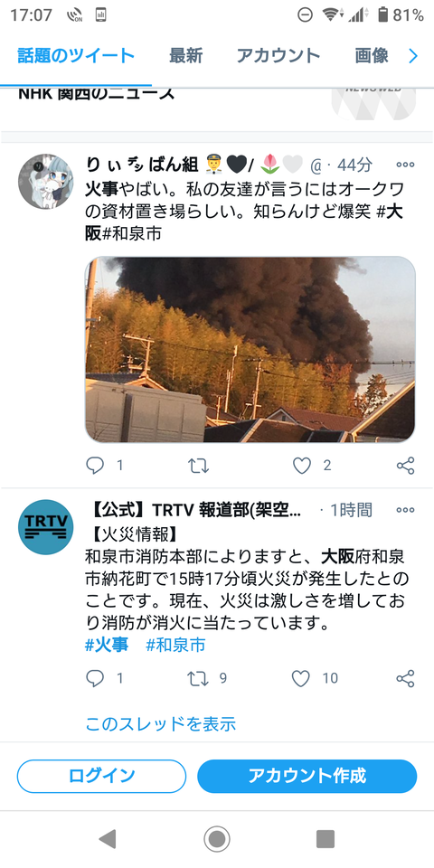Image resolution: width=434 pixels, height=868 pixels.
Task: Open more options on the TRTV tweet
Action: tap(405, 510)
